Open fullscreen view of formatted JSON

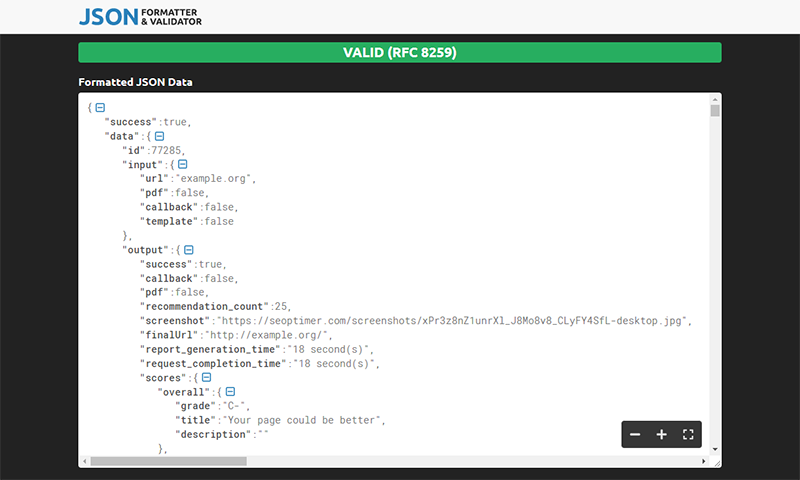[x=688, y=435]
